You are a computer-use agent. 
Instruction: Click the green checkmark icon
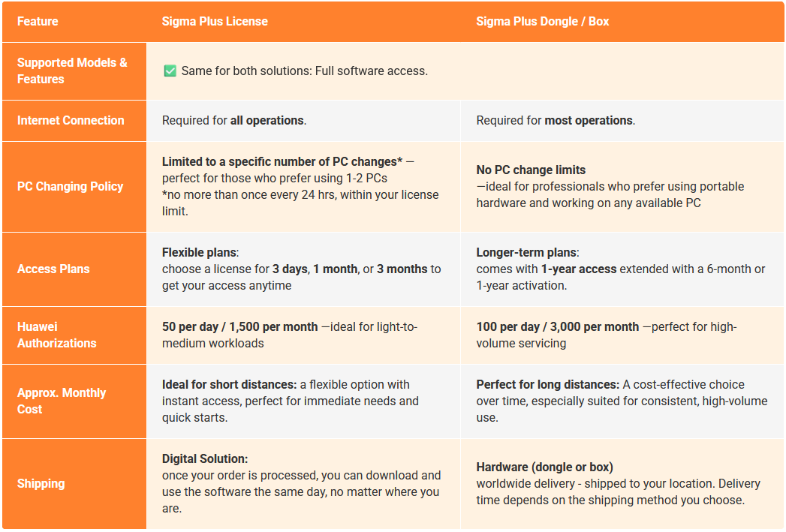tap(170, 71)
